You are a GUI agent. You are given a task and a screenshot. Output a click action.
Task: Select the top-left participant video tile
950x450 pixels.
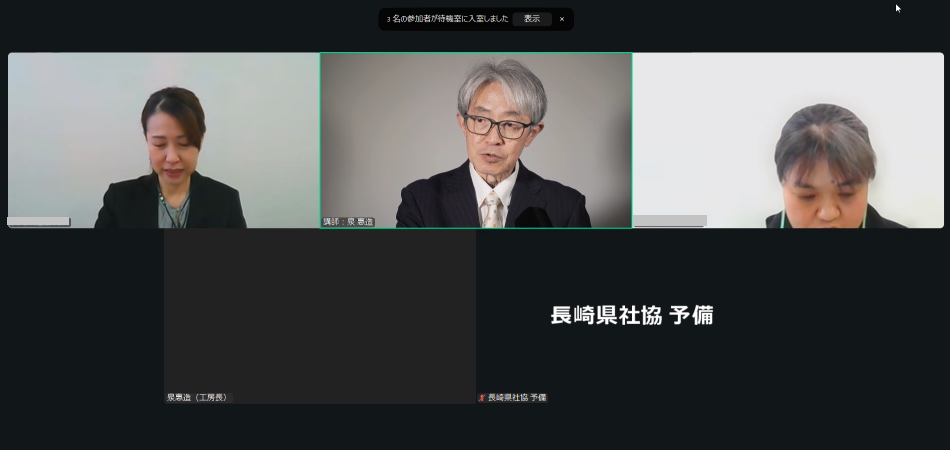163,140
